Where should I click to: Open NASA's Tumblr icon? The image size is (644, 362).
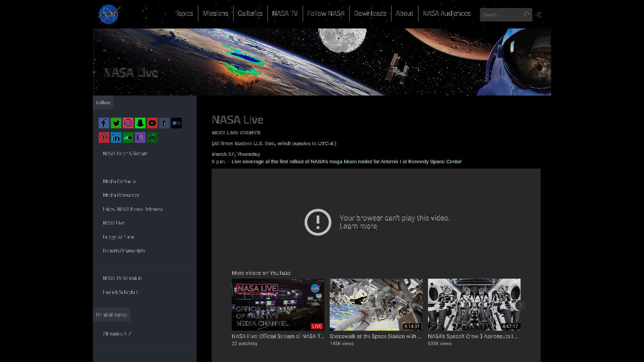(x=164, y=123)
